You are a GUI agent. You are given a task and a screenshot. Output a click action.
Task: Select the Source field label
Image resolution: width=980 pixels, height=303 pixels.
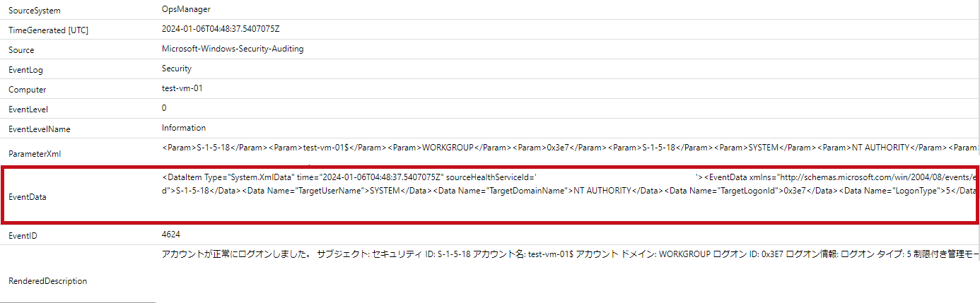click(21, 50)
